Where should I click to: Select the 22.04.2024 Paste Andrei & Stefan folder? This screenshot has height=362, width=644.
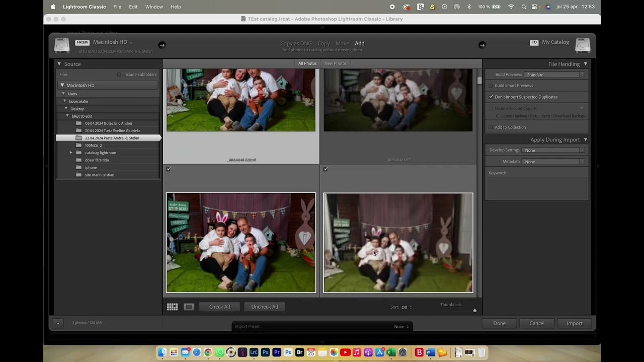tap(112, 138)
